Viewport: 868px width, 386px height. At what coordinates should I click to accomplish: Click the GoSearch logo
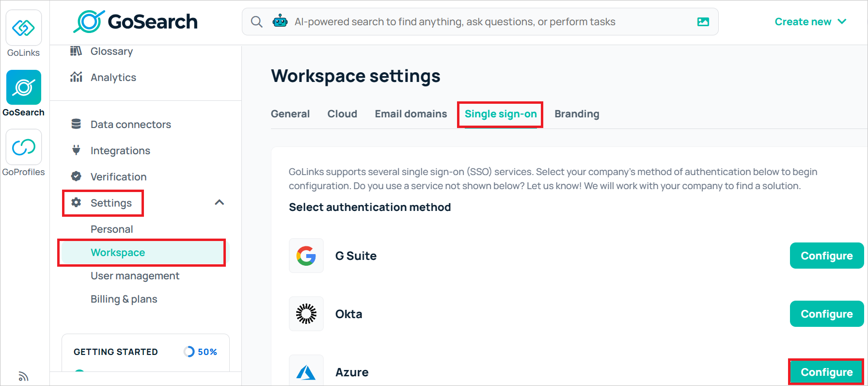[x=135, y=21]
